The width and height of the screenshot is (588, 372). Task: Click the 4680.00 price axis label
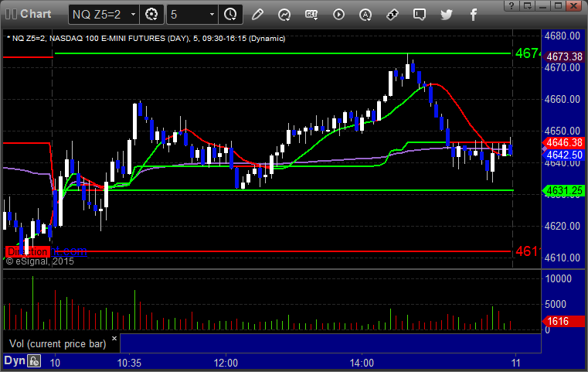coord(563,36)
